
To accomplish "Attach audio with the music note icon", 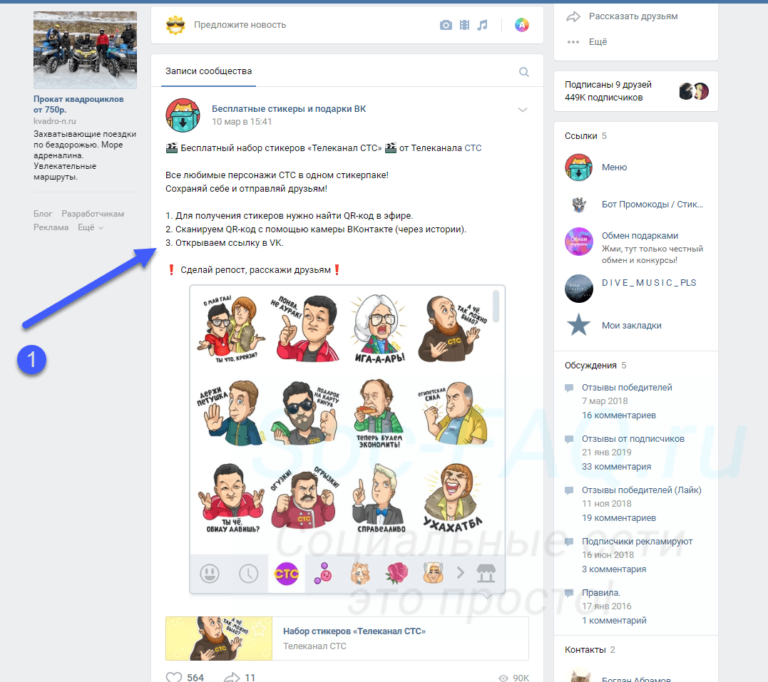I will click(x=482, y=25).
